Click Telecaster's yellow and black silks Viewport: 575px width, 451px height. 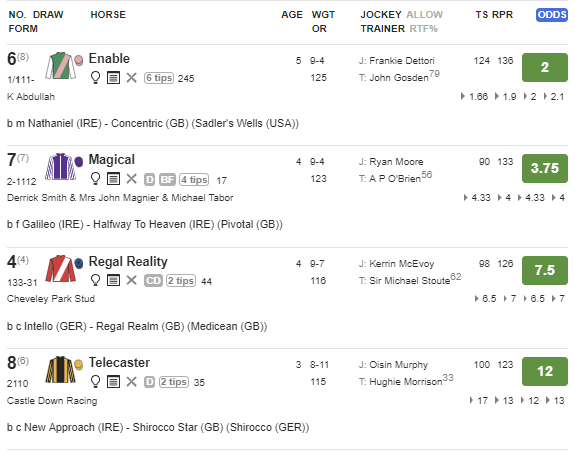pyautogui.click(x=64, y=369)
